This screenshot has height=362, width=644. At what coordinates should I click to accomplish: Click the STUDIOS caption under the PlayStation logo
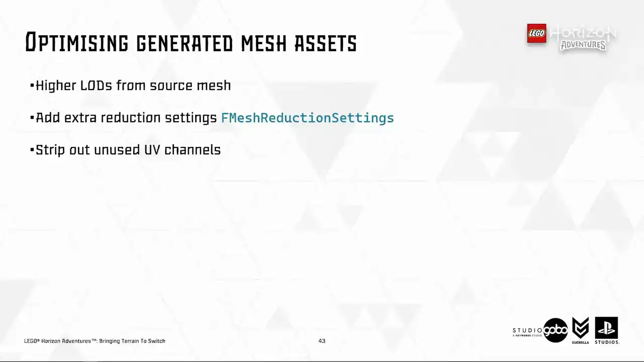click(607, 342)
